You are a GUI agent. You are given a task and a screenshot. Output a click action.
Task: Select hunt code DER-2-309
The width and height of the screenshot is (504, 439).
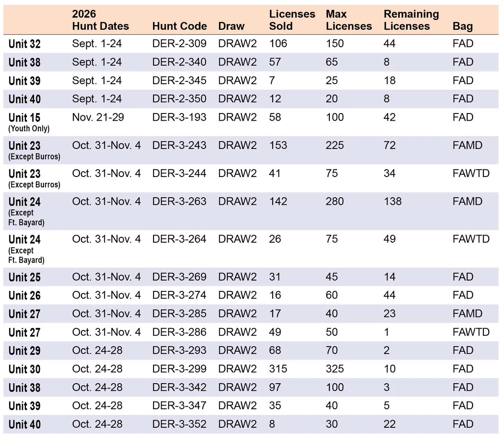tap(179, 43)
